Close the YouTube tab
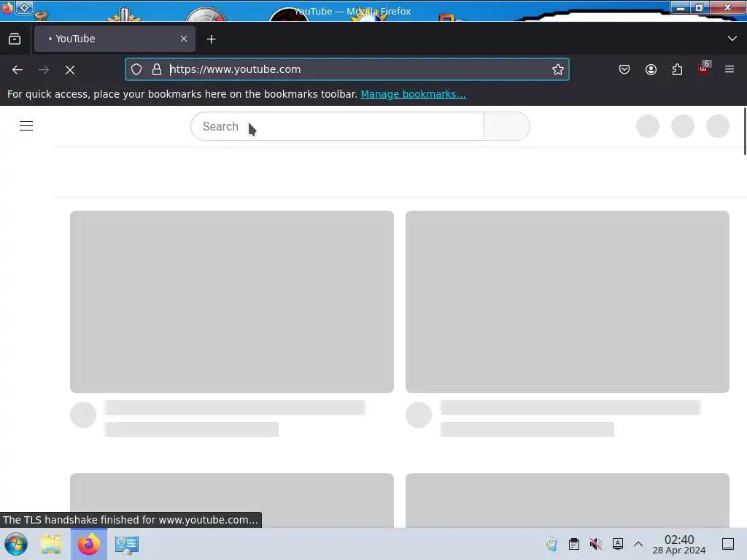Viewport: 747px width, 560px height. [184, 39]
